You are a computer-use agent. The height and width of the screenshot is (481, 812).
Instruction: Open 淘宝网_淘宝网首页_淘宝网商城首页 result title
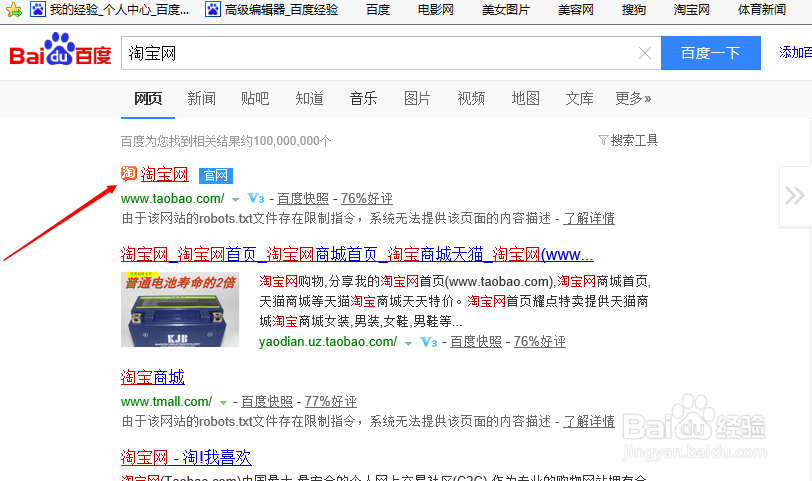pyautogui.click(x=357, y=255)
